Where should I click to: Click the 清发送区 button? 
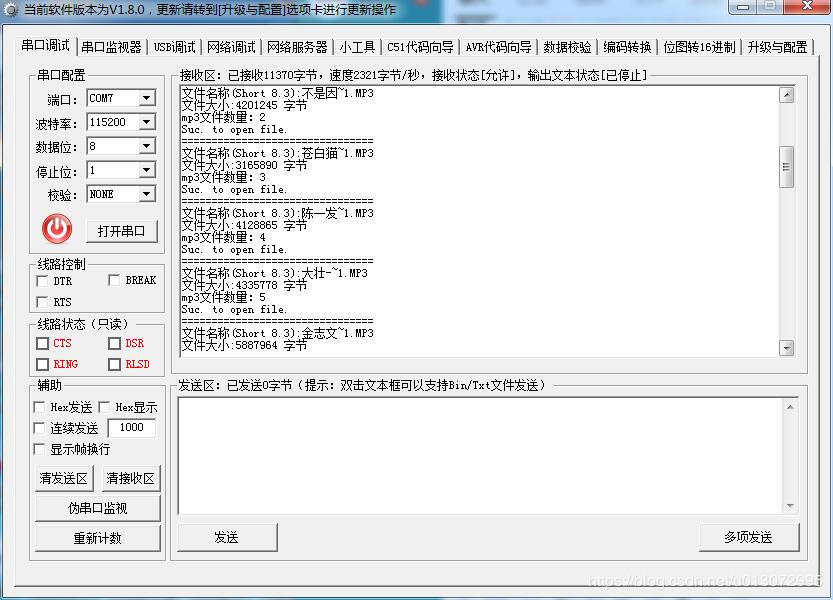[x=64, y=478]
